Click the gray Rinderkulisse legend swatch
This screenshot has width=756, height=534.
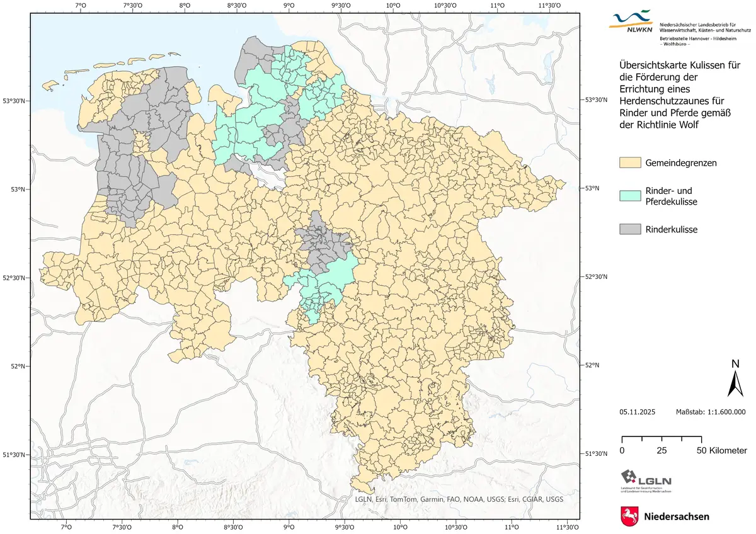[x=630, y=229]
